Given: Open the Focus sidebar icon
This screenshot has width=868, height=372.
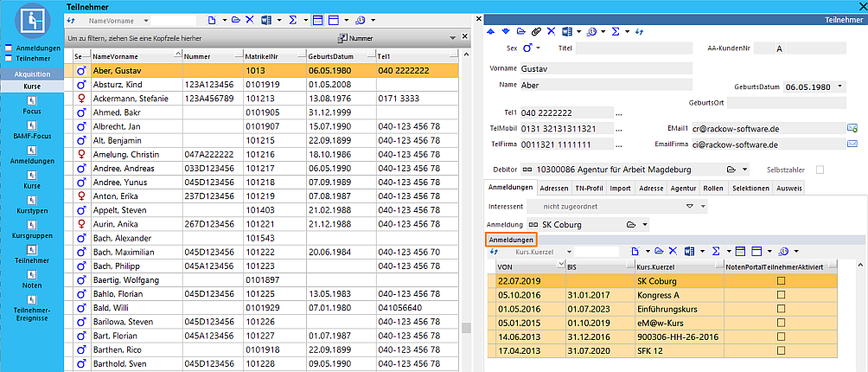Looking at the screenshot, I should coord(32,100).
